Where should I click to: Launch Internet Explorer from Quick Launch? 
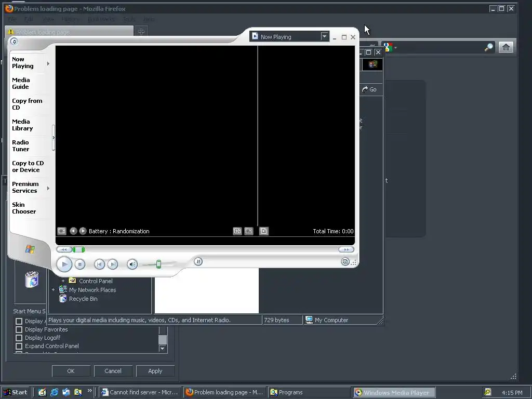point(54,392)
